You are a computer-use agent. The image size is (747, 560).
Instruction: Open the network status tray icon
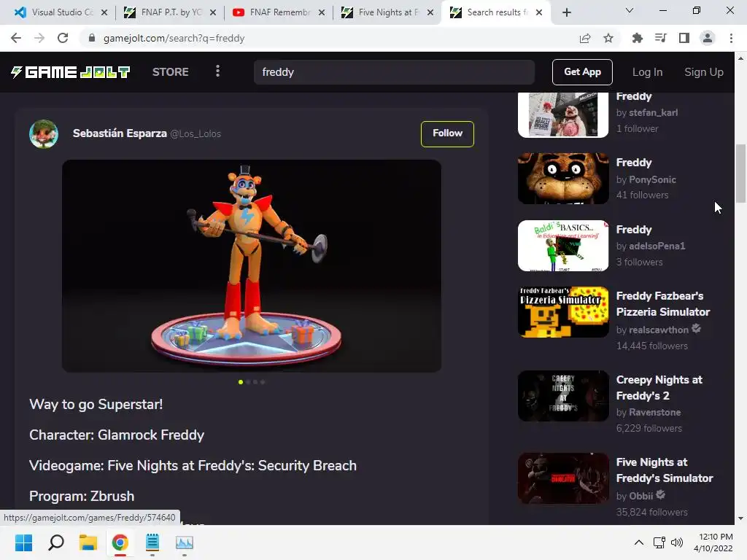[x=659, y=542]
